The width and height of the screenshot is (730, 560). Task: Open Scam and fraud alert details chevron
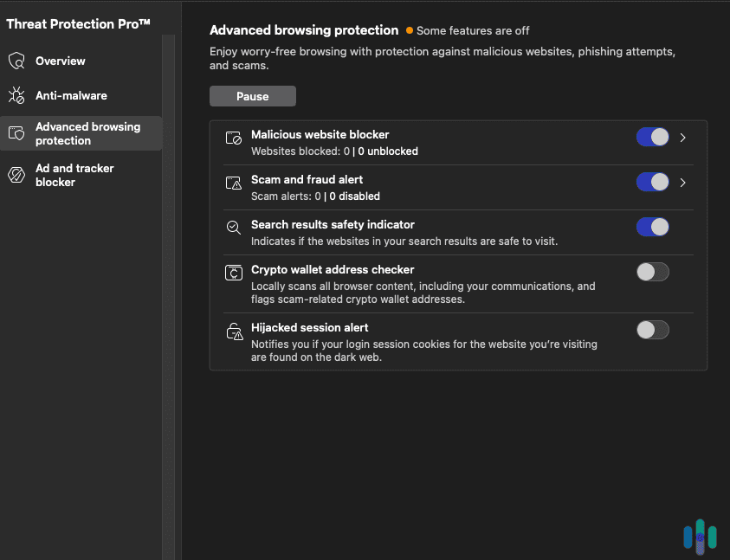(x=682, y=182)
